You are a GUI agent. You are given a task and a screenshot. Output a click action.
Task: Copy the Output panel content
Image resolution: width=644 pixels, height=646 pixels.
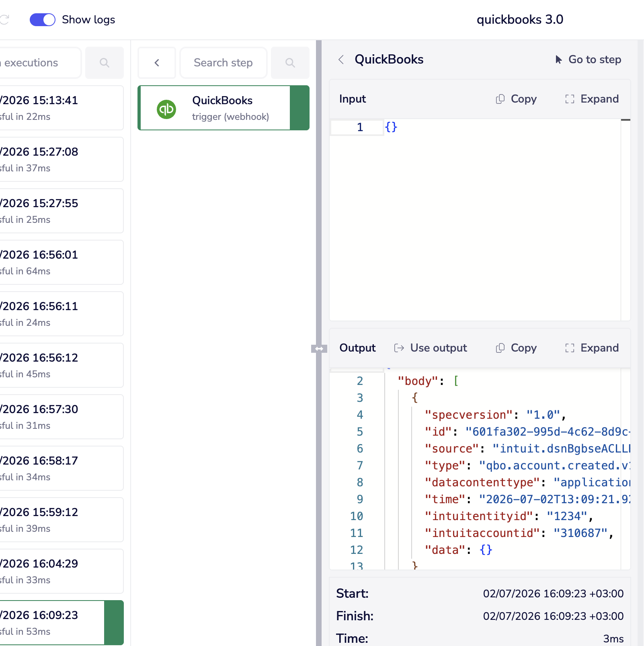516,348
